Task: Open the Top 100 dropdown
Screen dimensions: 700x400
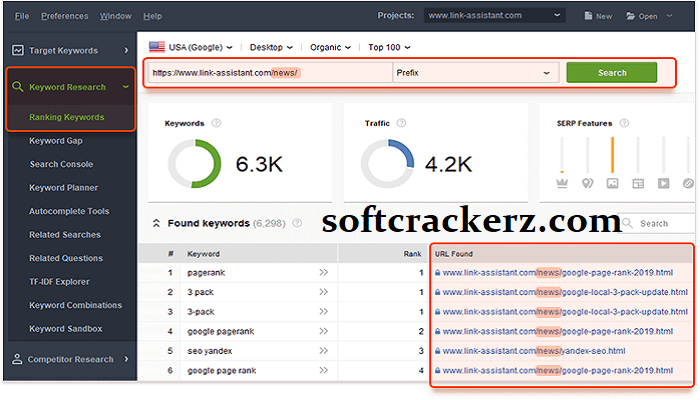Action: click(389, 47)
